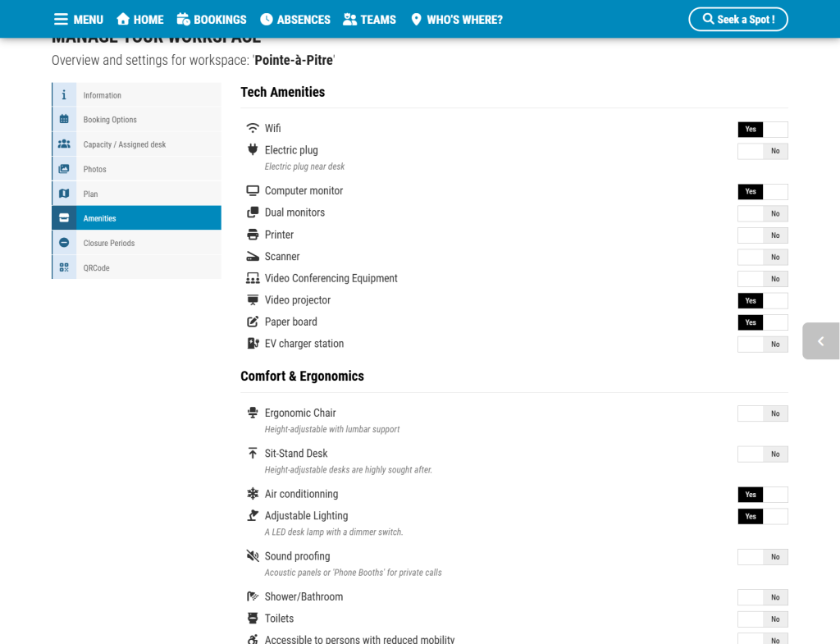Turn off the Air conditionning toggle
The image size is (840, 644).
pyautogui.click(x=762, y=495)
